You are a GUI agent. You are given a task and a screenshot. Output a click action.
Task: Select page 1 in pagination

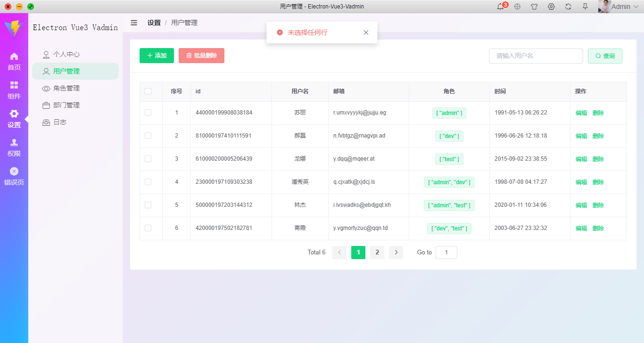pos(358,253)
